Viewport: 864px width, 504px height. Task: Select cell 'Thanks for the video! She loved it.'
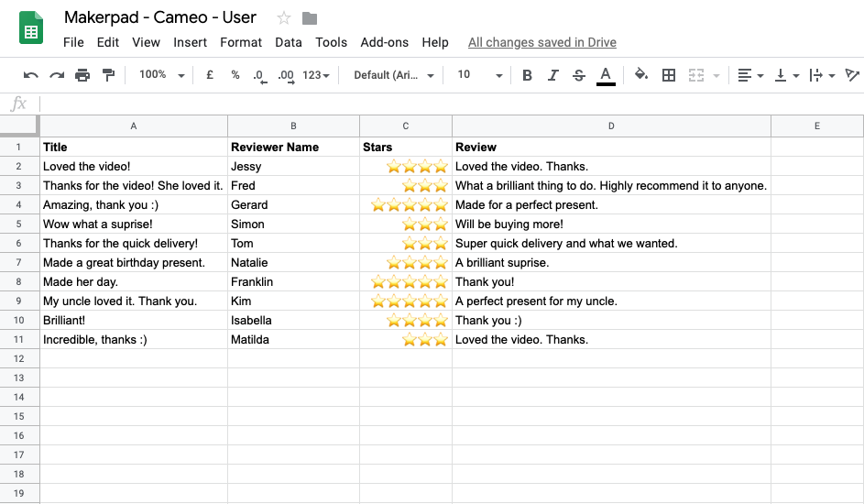coord(134,186)
